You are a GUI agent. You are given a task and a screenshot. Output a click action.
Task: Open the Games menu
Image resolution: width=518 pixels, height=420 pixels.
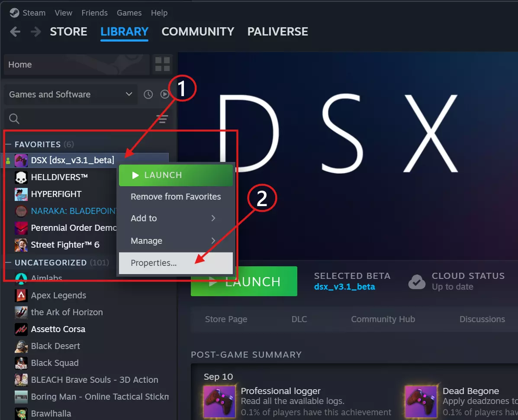click(x=129, y=13)
